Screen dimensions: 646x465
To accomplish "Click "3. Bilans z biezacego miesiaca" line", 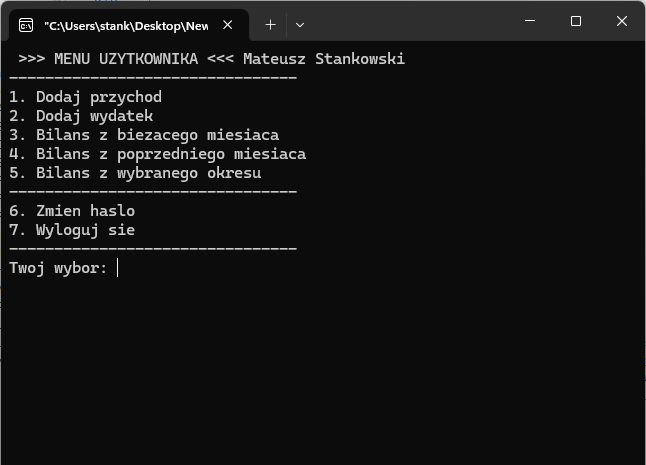I will coord(144,135).
